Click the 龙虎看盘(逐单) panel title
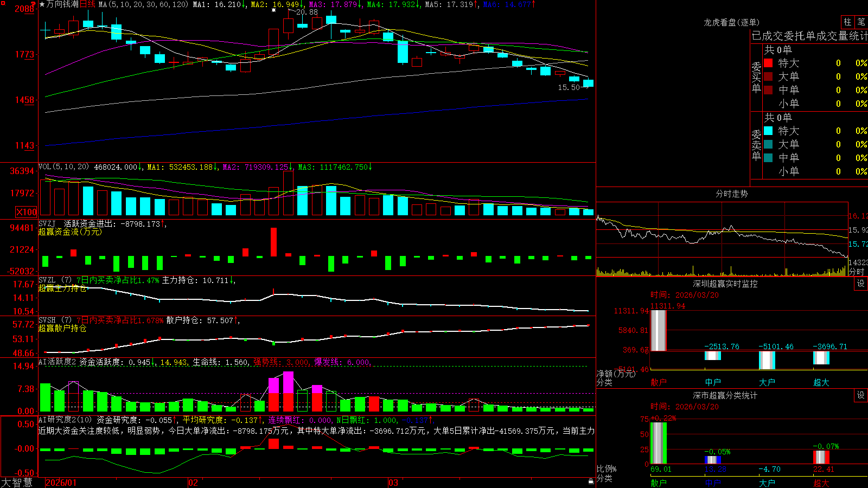 click(732, 22)
